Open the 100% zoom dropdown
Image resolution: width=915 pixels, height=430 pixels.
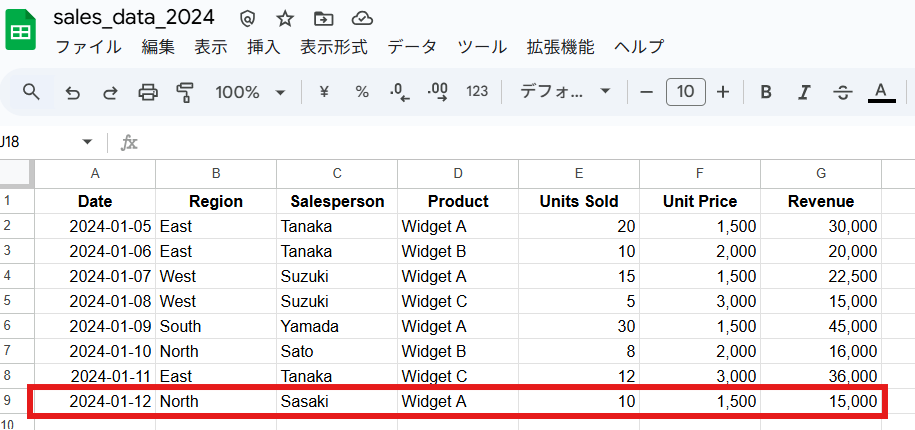(250, 92)
